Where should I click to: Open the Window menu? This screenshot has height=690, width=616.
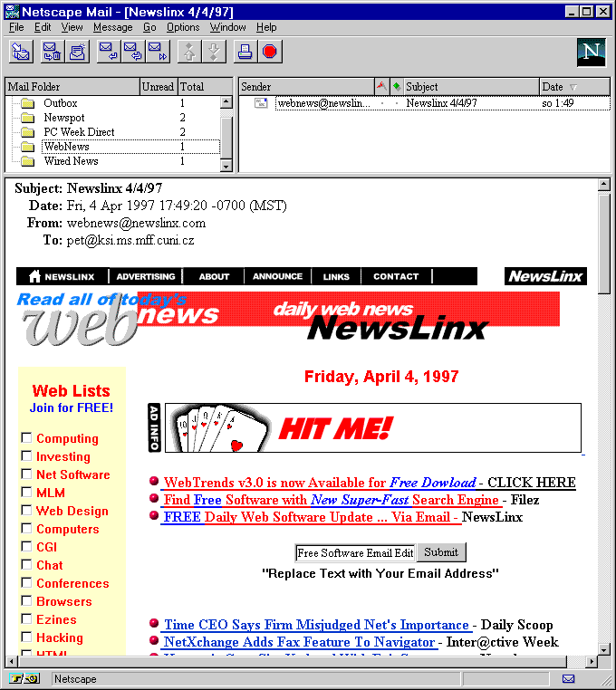[x=227, y=27]
